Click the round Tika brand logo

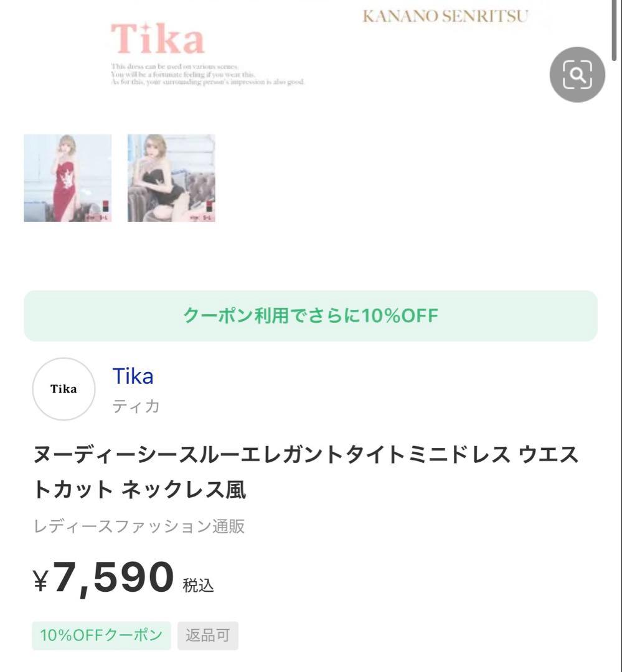(x=64, y=389)
